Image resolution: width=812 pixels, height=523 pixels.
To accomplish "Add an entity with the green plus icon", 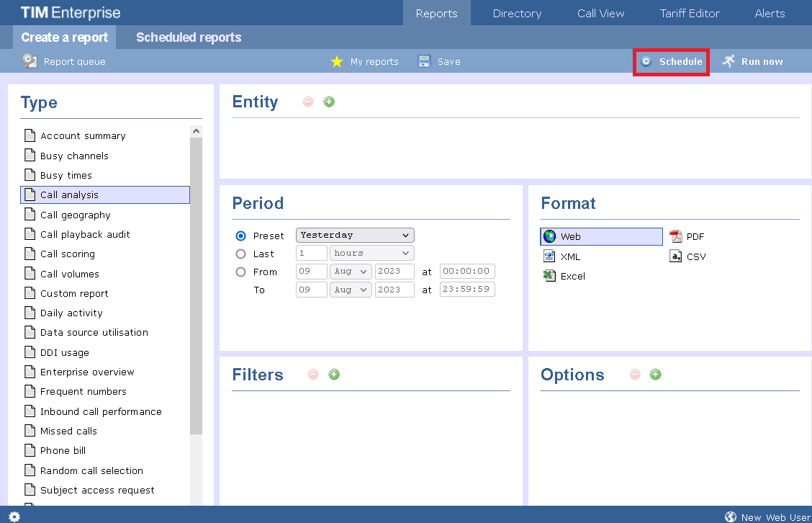I will click(x=329, y=102).
